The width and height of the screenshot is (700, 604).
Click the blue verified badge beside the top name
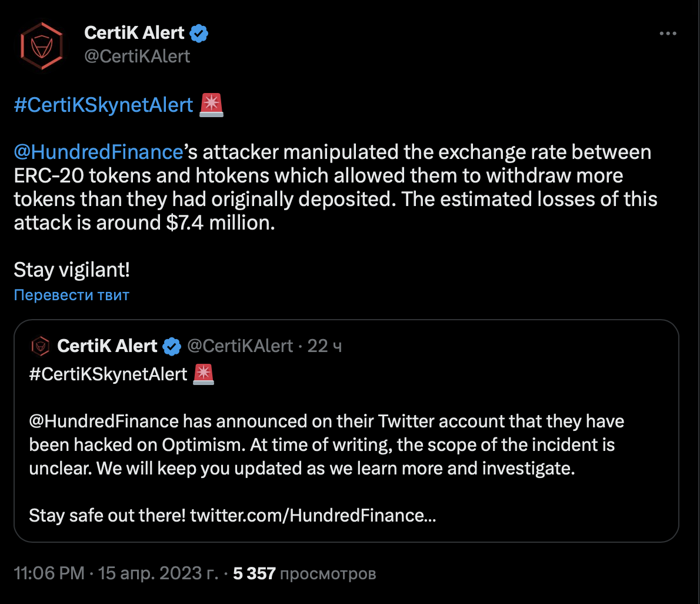(199, 34)
